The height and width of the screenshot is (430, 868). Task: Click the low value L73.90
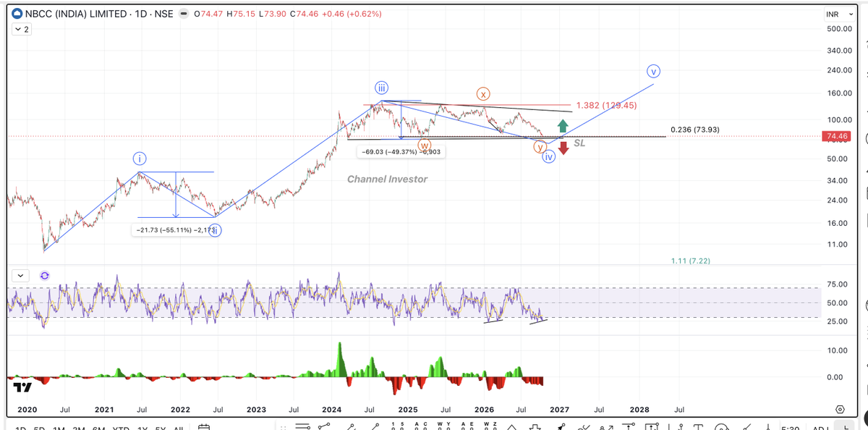pos(273,14)
